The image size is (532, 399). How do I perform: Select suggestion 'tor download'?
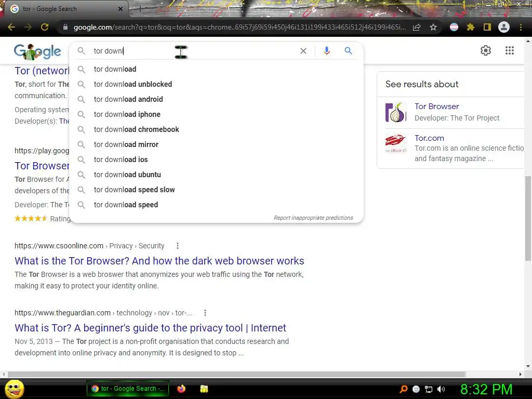216,69
